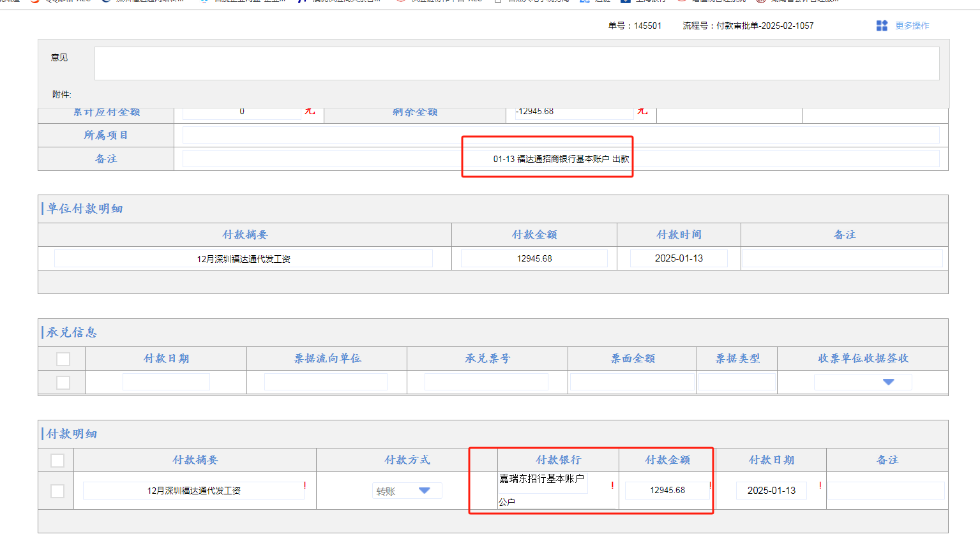Toggle the header checkbox in 承兑信息 table
Screen dimensions: 980x548
click(63, 359)
